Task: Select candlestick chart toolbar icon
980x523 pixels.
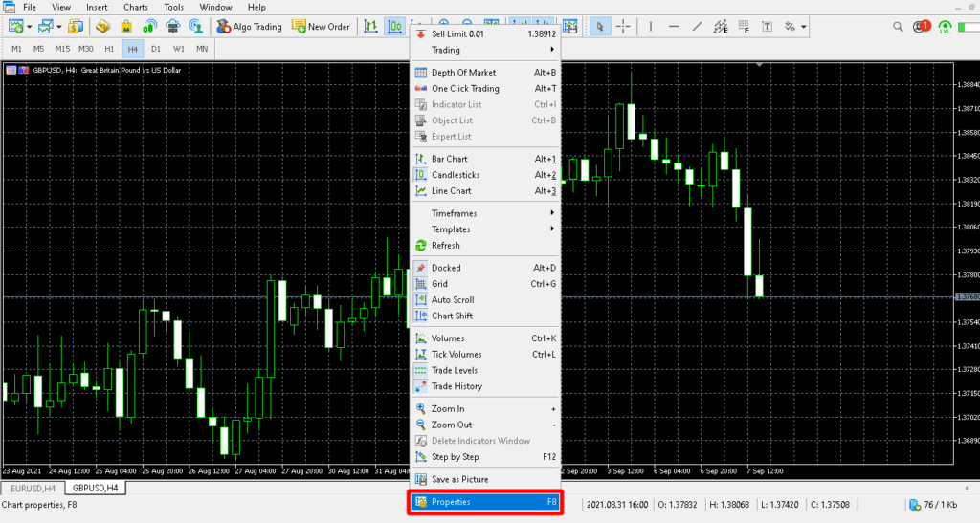Action: (395, 27)
